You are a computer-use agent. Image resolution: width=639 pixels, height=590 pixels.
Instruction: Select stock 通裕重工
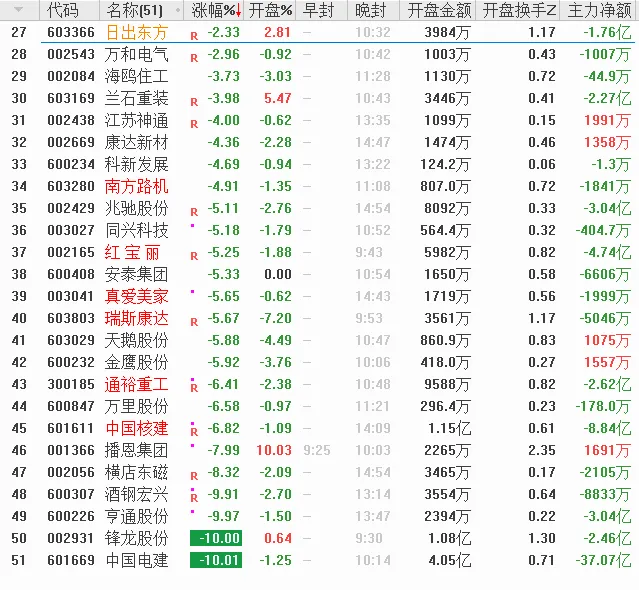137,384
